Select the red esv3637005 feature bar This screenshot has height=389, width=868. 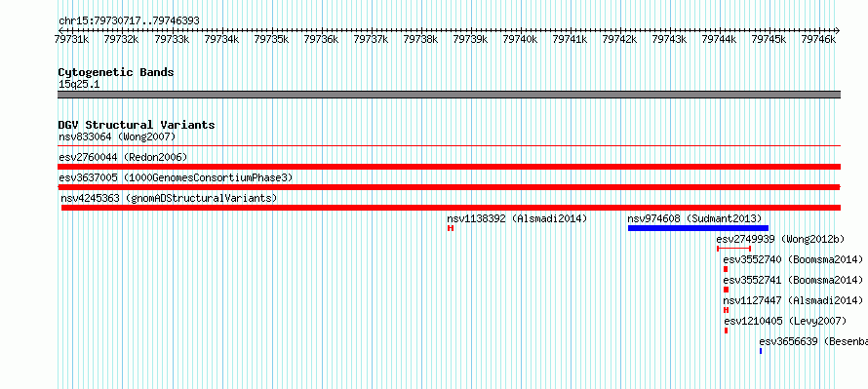tap(449, 187)
